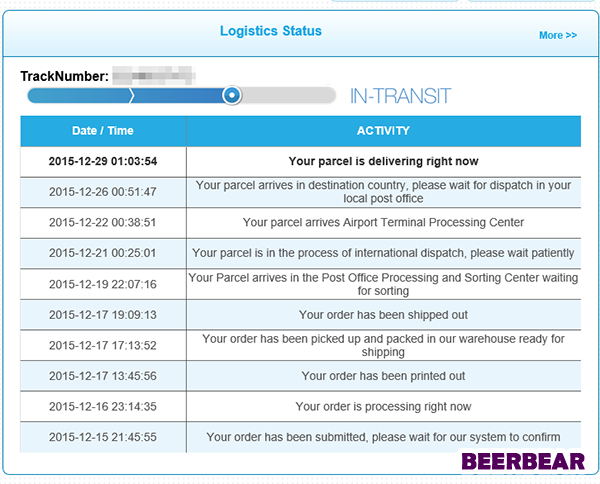Viewport: 600px width, 484px height.
Task: Click the progress bar circular marker
Action: [232, 95]
